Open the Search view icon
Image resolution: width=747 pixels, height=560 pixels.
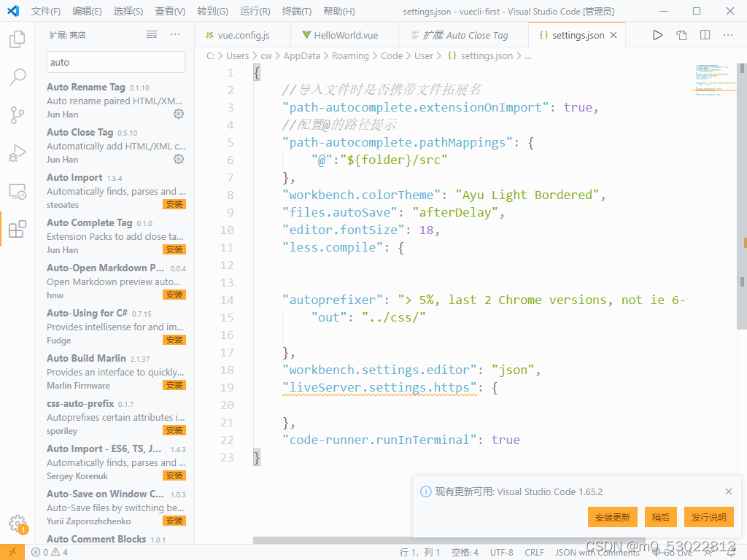click(x=18, y=77)
